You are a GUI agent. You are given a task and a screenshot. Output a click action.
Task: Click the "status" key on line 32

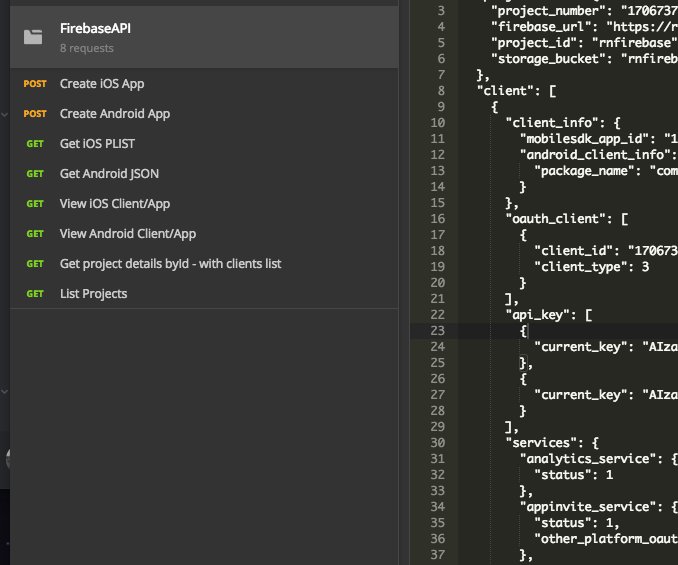(563, 475)
